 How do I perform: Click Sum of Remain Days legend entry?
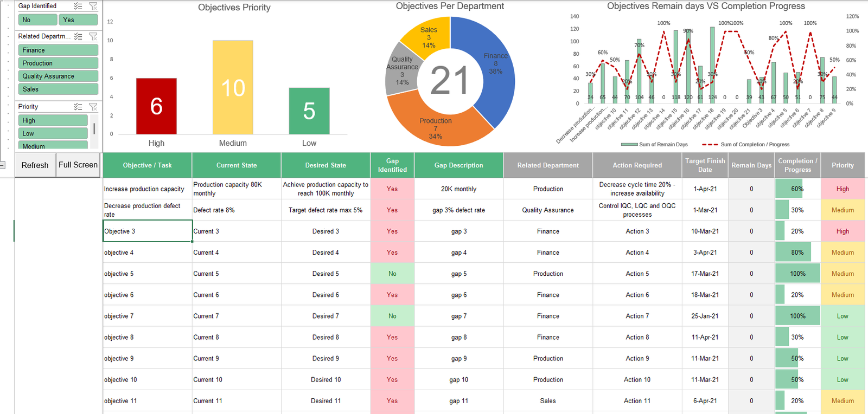click(x=654, y=145)
